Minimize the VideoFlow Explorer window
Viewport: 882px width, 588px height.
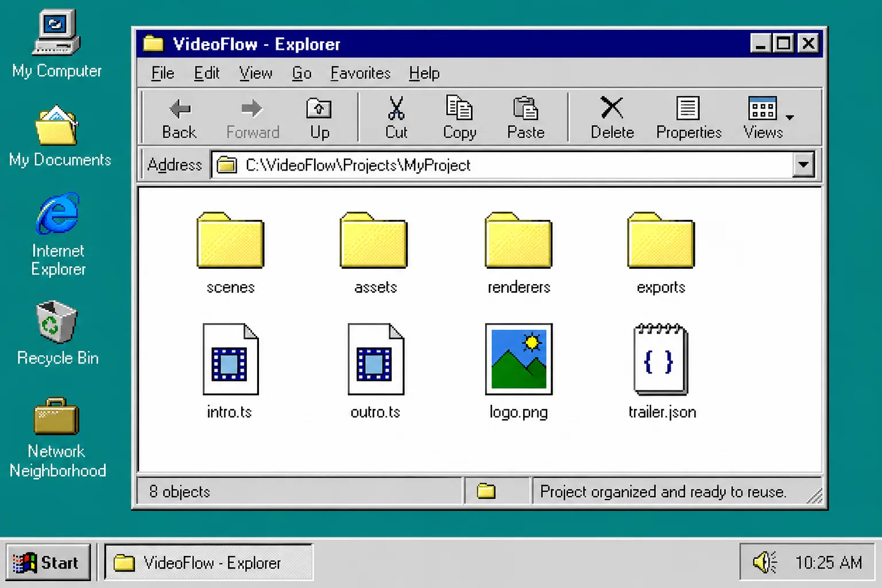click(x=760, y=44)
